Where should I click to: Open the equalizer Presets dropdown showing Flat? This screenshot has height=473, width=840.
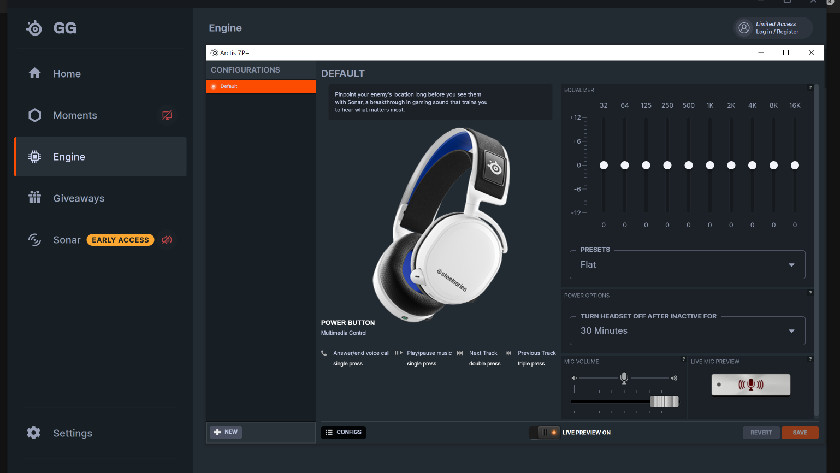pos(691,265)
